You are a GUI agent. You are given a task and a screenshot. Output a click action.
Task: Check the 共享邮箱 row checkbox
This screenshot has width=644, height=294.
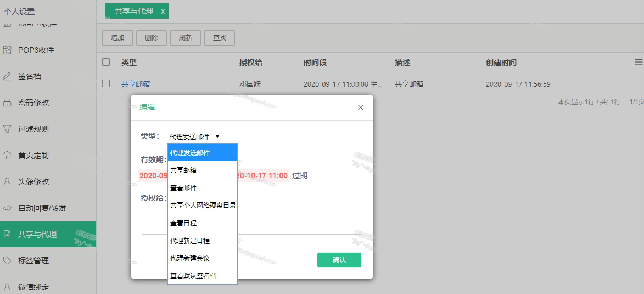(106, 83)
